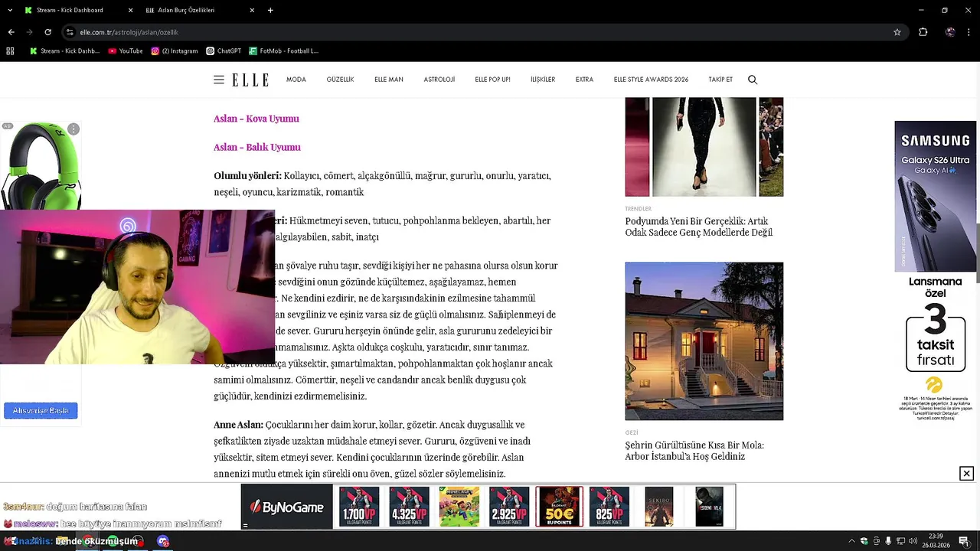Open the site information icon in the address bar
This screenshot has height=551, width=980.
(70, 32)
